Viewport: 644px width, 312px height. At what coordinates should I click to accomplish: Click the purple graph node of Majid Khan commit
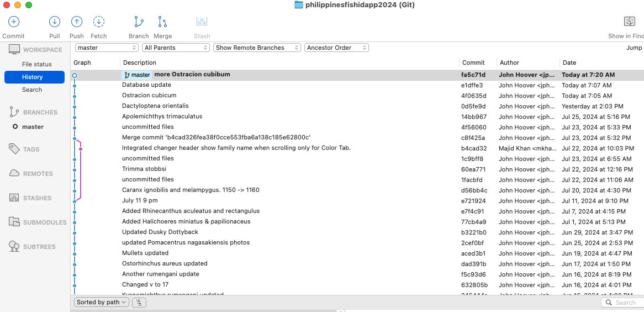(x=81, y=149)
